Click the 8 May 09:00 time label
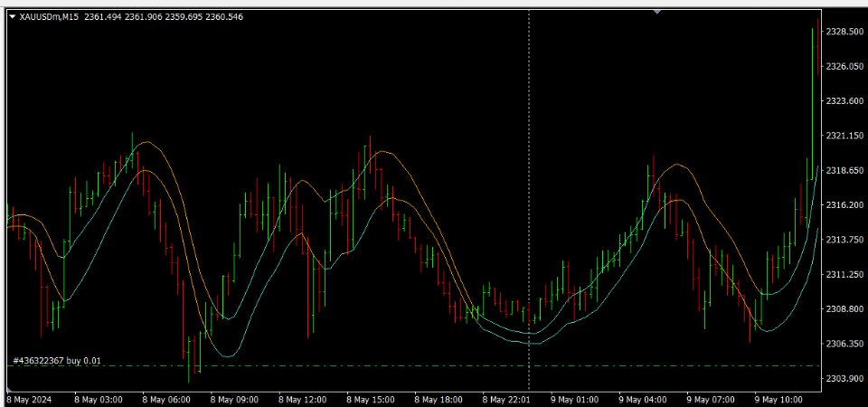 coord(235,399)
